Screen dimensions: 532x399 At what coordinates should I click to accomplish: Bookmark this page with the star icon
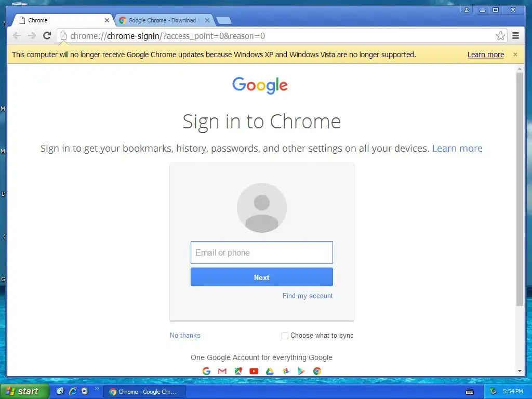[x=500, y=36]
